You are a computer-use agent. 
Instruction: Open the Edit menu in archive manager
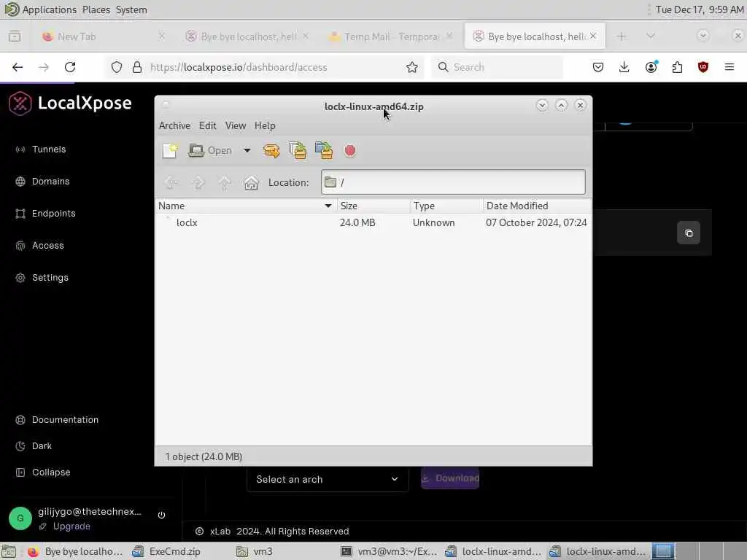[x=207, y=125]
